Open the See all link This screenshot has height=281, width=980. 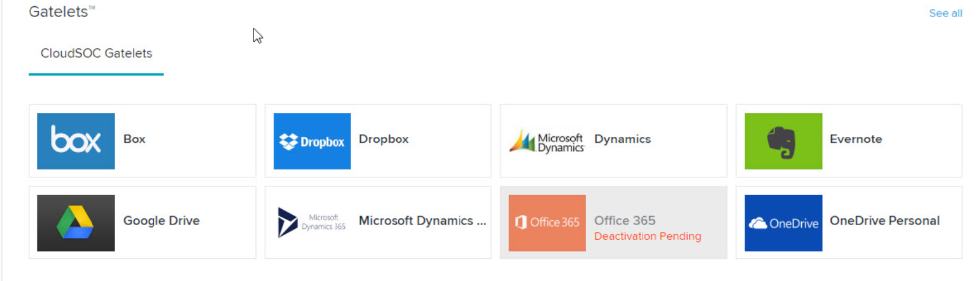[945, 13]
